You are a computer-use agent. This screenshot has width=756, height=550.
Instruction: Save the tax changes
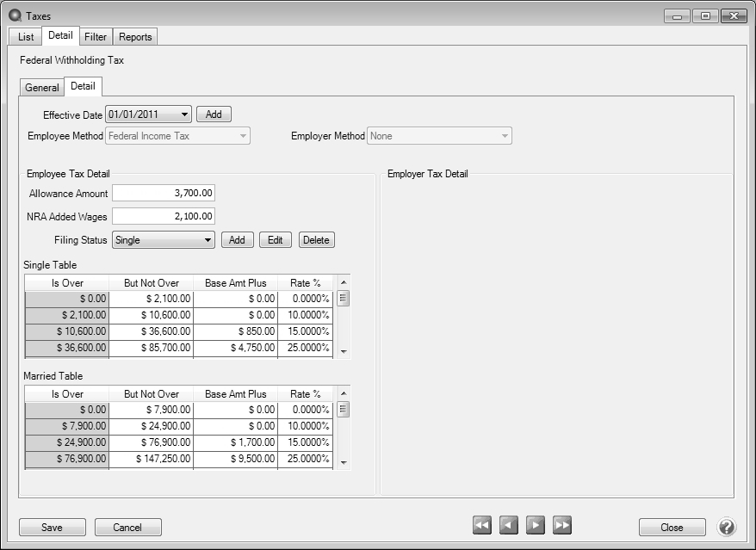52,528
